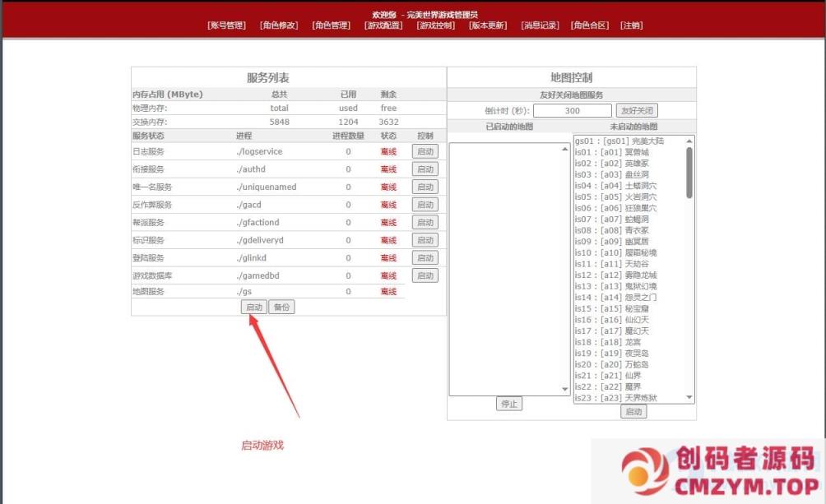The width and height of the screenshot is (826, 504).
Task: Click the bottom 启动 start-all button
Action: coord(254,307)
